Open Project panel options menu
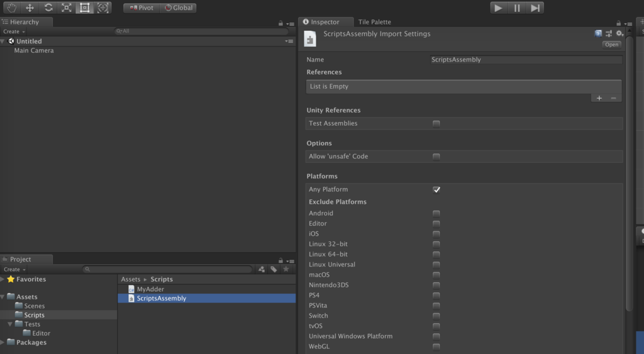The image size is (644, 354). (290, 261)
